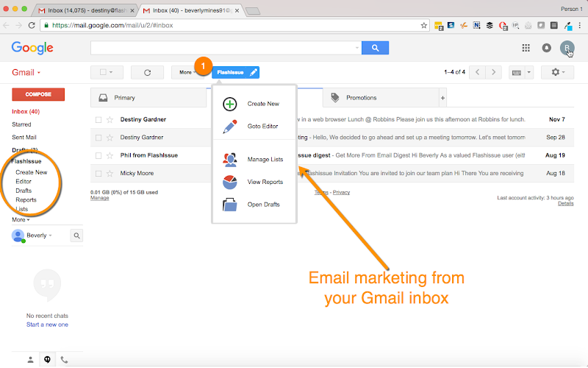Open the Chrome menu dots

pyautogui.click(x=579, y=25)
